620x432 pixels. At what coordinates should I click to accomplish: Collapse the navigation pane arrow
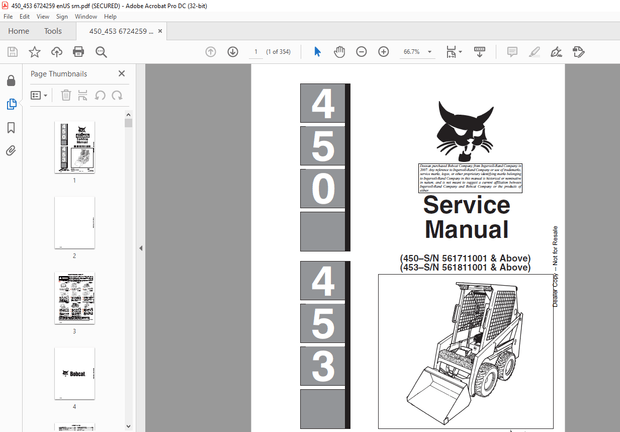point(141,248)
